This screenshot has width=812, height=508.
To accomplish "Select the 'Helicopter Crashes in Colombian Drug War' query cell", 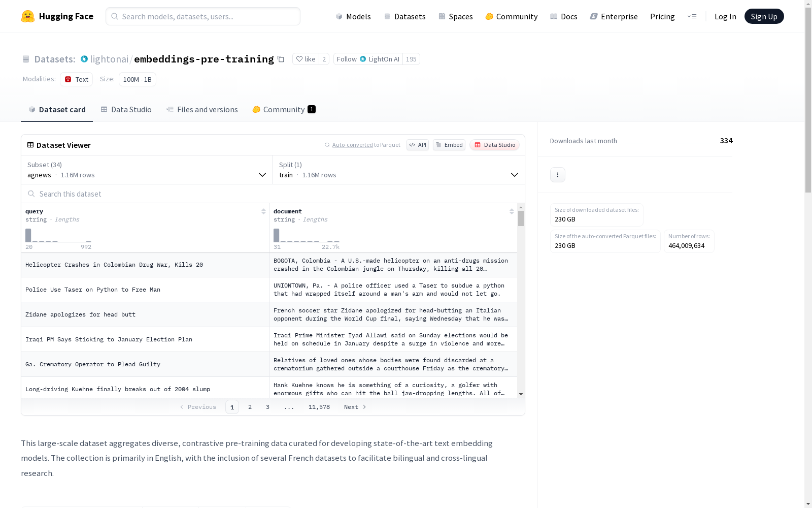I will [x=145, y=265].
